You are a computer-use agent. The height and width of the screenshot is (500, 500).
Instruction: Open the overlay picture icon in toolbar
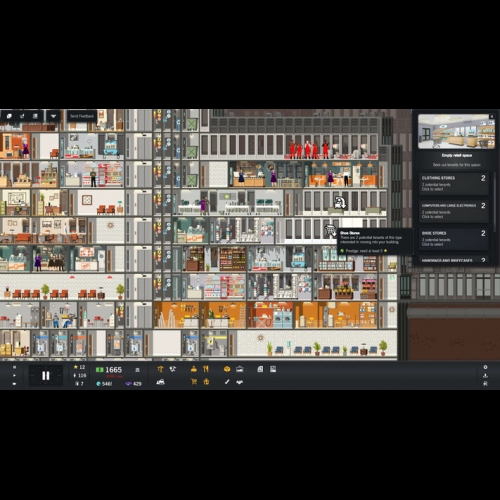coord(273,369)
